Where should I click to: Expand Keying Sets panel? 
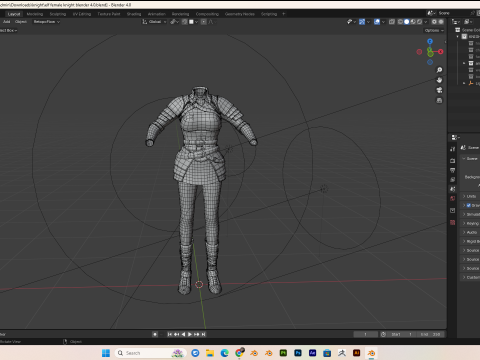coord(471,223)
